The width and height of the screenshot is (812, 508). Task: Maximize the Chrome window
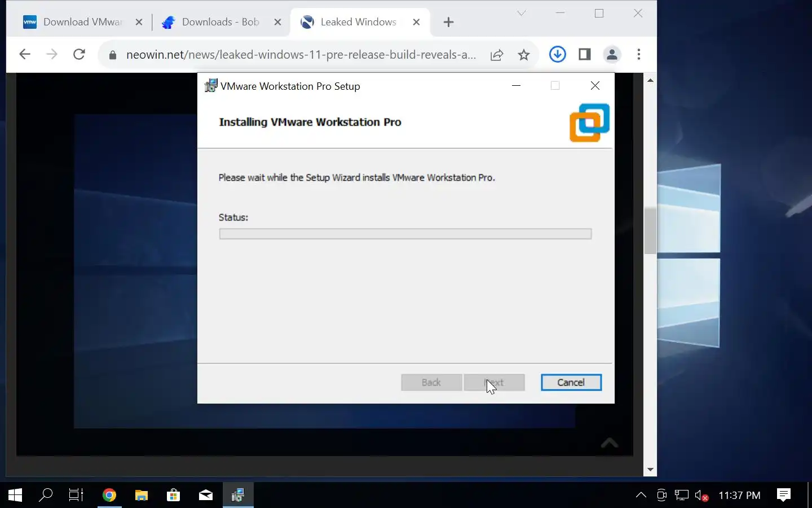(x=599, y=13)
